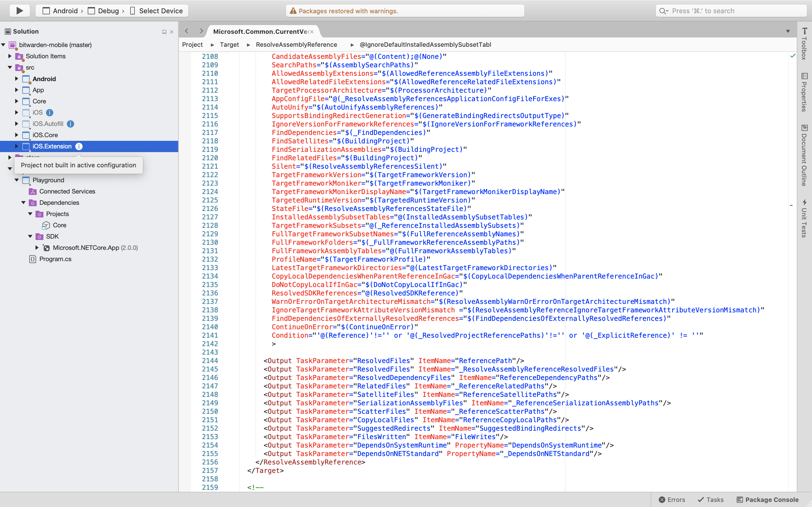Navigate back with left arrow
812x507 pixels.
pos(187,31)
